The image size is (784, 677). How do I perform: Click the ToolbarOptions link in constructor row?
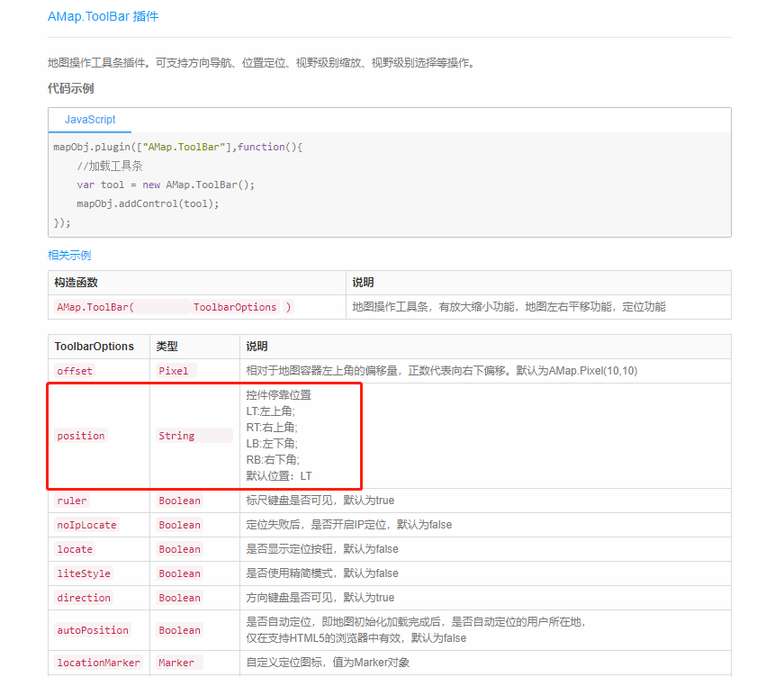click(236, 306)
